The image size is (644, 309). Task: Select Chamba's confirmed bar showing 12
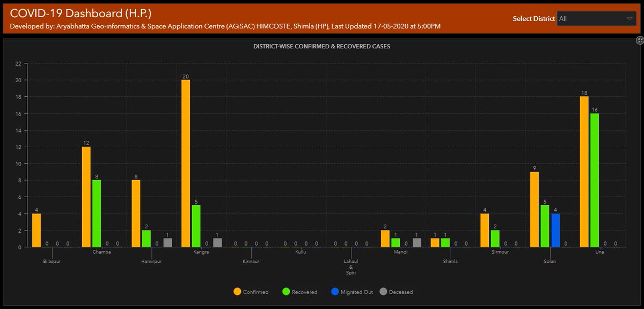86,197
